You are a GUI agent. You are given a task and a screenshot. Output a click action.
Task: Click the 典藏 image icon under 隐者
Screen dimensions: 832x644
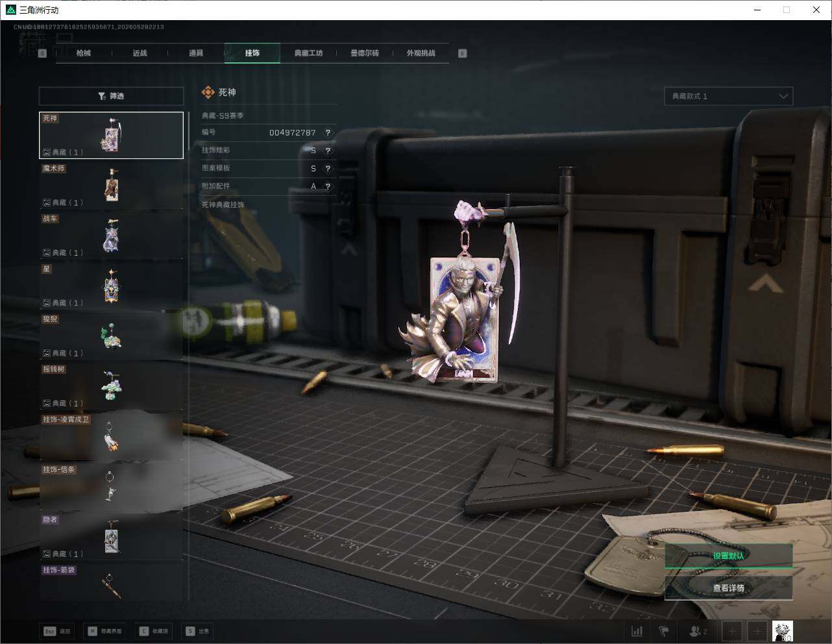pos(47,554)
